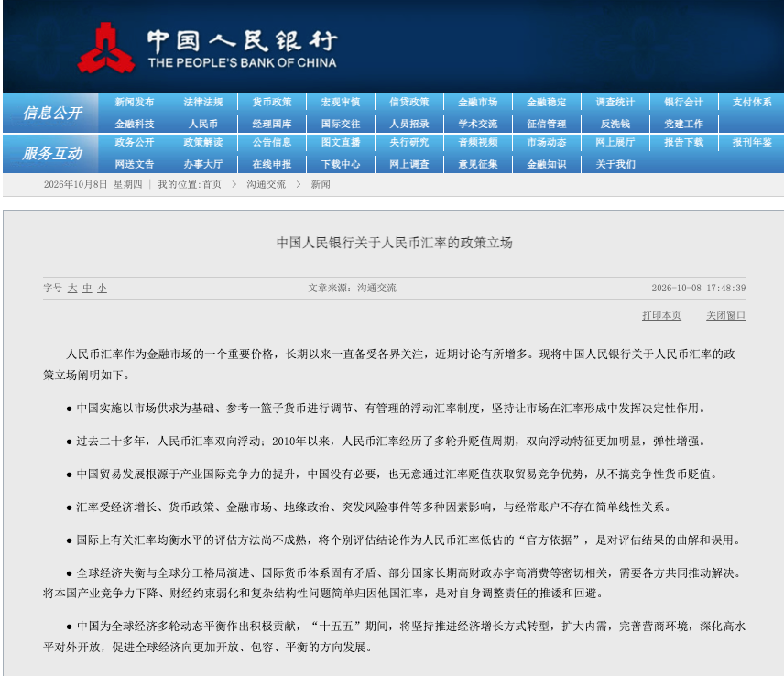Image resolution: width=784 pixels, height=676 pixels.
Task: Set font size to 中
Action: coord(88,288)
